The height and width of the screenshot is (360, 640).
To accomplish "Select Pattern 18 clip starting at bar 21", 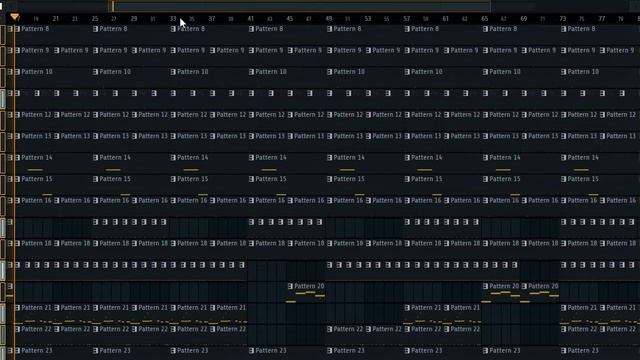I will click(73, 250).
